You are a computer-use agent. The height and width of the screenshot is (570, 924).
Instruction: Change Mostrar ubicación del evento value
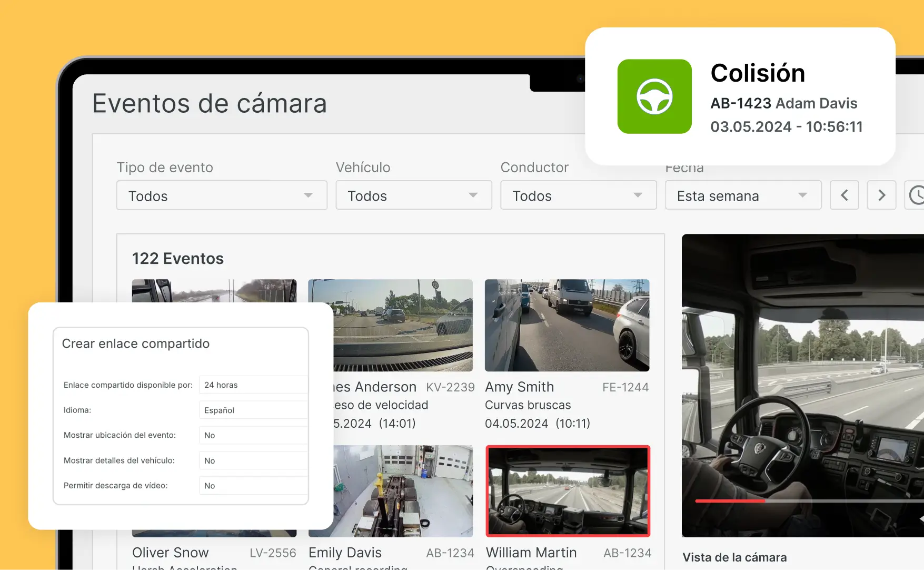pyautogui.click(x=253, y=436)
